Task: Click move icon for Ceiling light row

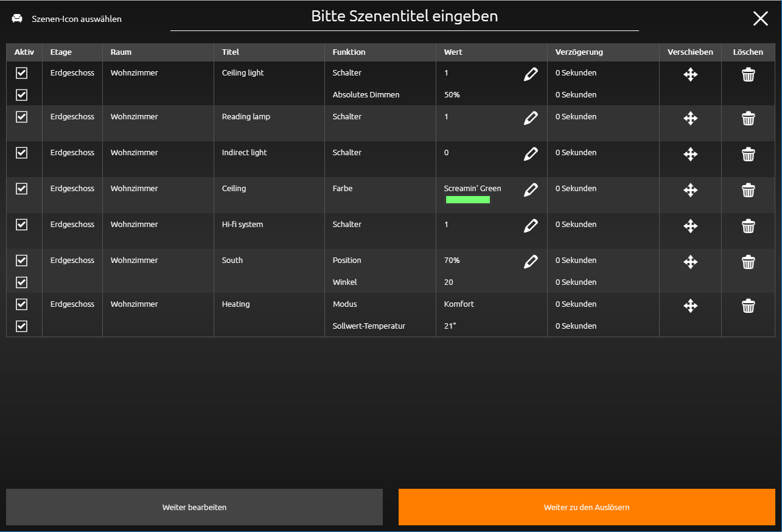Action: point(690,75)
